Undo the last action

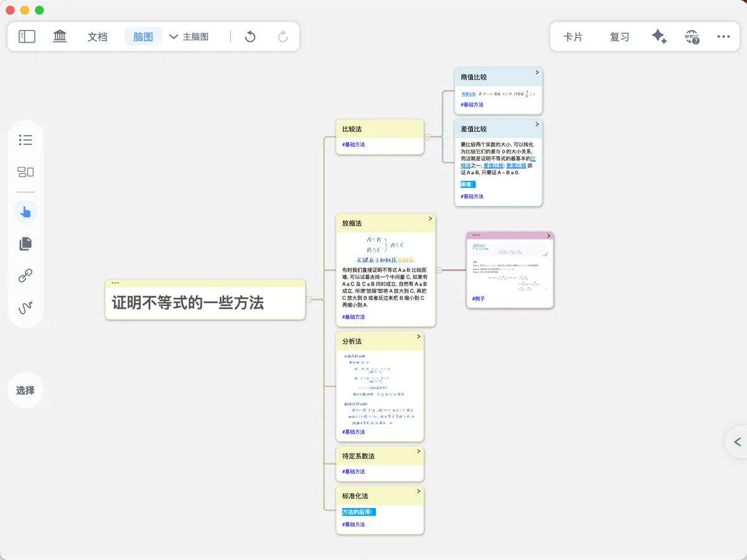(x=250, y=37)
